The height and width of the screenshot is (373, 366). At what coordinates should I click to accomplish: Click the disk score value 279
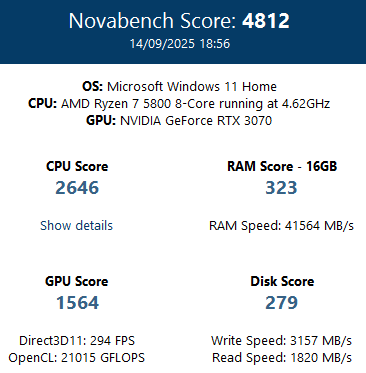pos(281,303)
